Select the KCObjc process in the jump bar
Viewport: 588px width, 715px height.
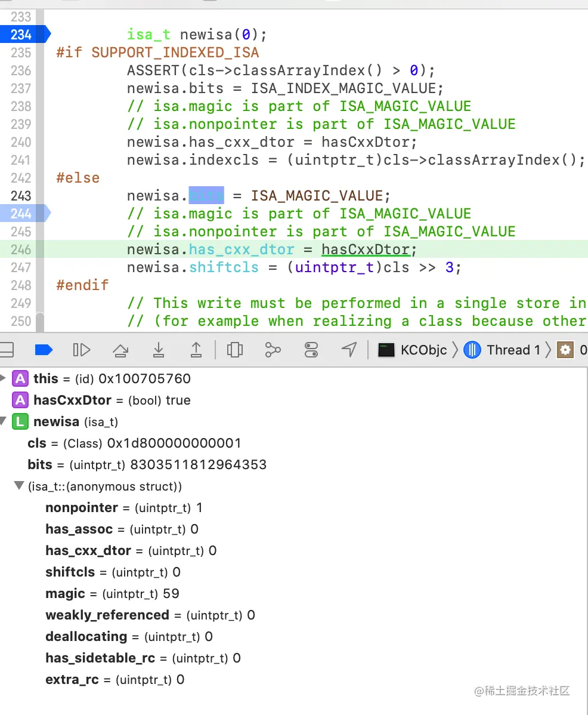(413, 350)
